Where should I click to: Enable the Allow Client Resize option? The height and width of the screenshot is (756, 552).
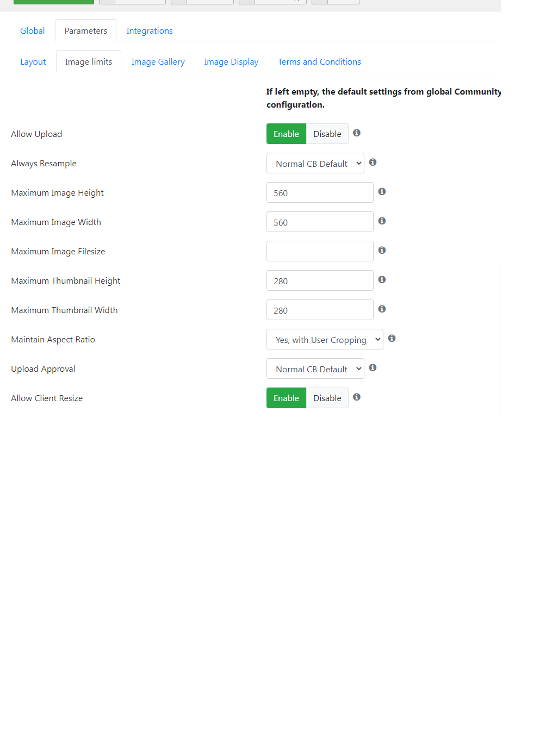tap(286, 398)
